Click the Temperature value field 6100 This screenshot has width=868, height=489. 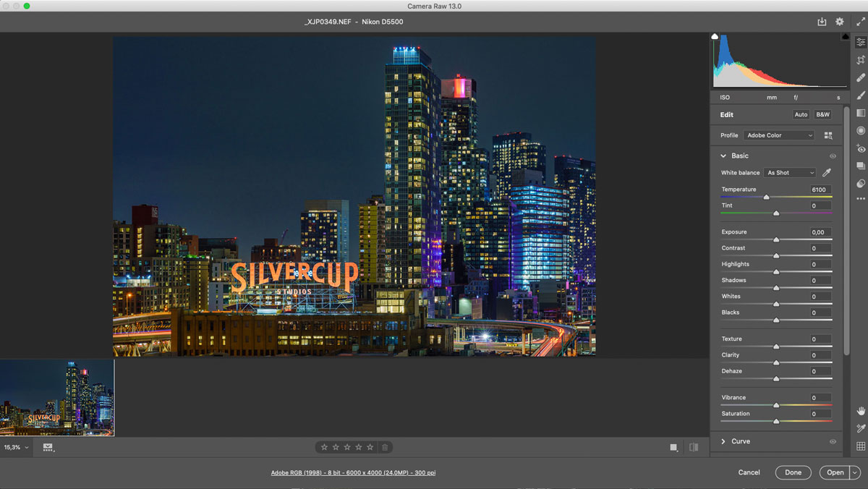point(820,190)
